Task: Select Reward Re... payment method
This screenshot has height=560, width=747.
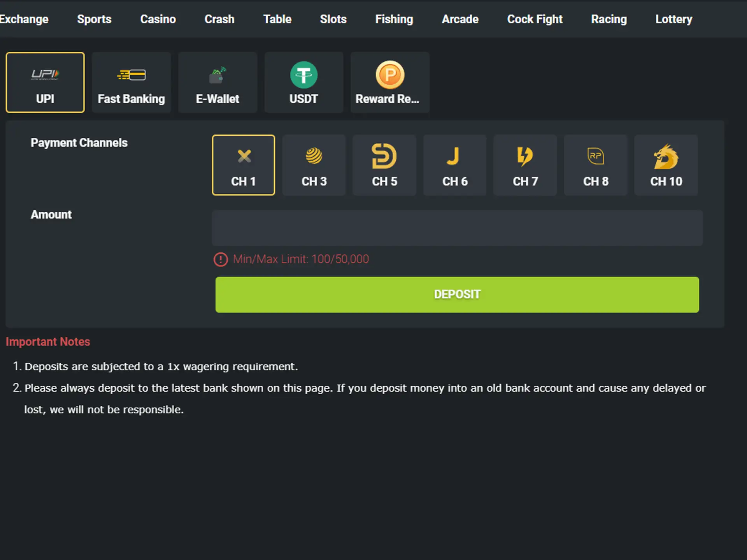Action: [389, 82]
